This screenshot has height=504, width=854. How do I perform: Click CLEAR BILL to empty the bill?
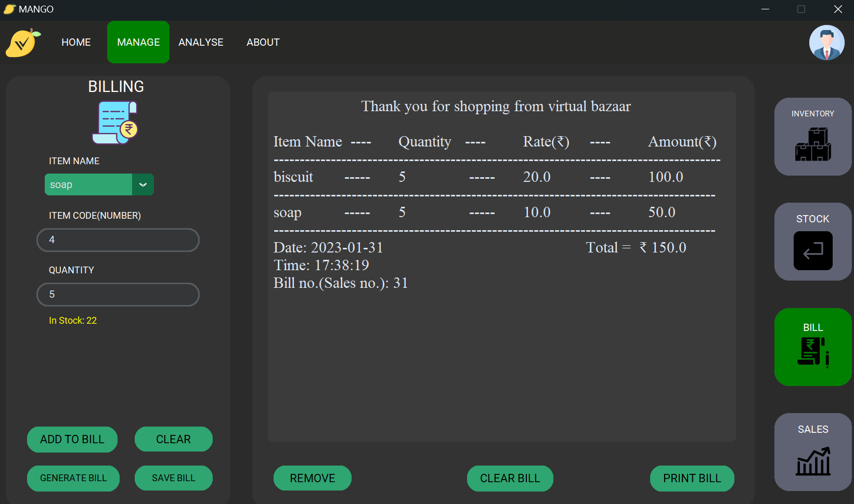click(x=510, y=478)
